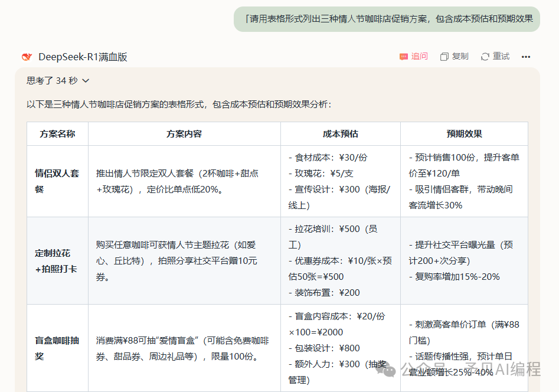
Task: Select the 预期效果 column header
Action: (x=464, y=134)
